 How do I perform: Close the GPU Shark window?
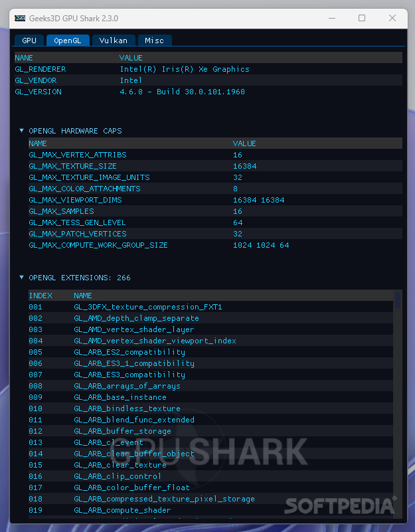pos(392,18)
